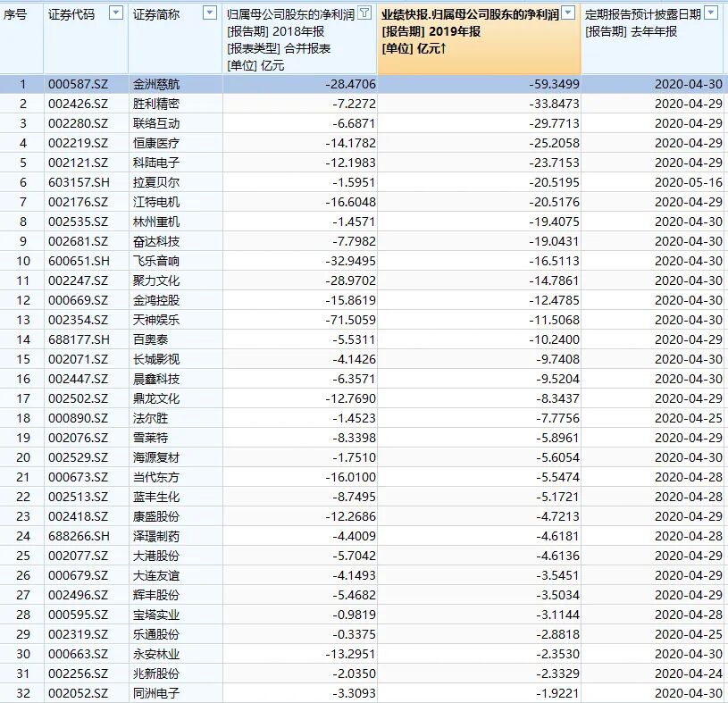Open the 证券代码 column filter dropdown
The height and width of the screenshot is (703, 728).
point(115,13)
